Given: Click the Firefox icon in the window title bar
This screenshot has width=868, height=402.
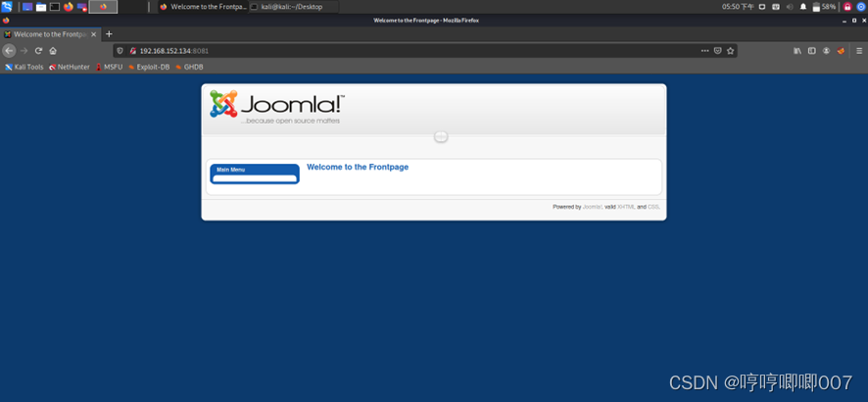Looking at the screenshot, I should (x=6, y=20).
